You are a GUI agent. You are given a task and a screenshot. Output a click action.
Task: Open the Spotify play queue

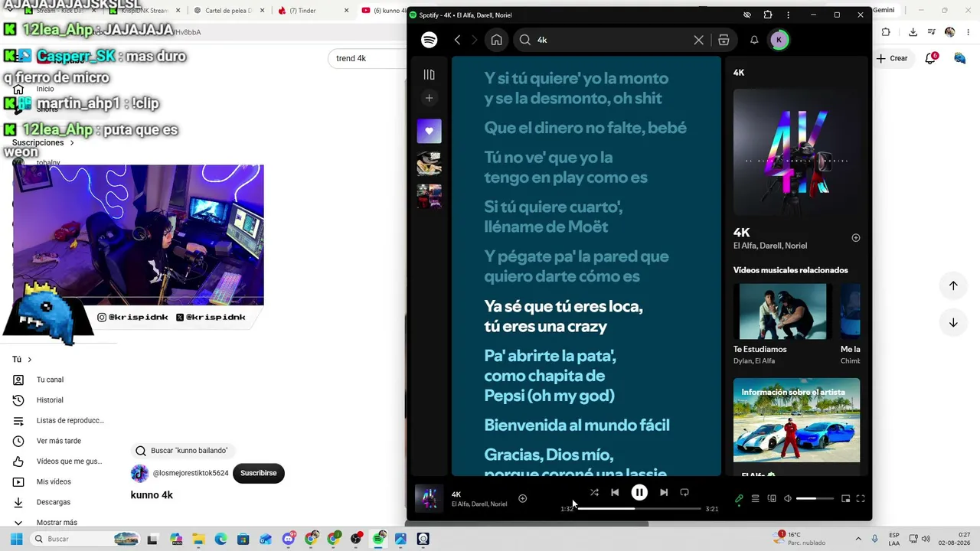(x=755, y=499)
